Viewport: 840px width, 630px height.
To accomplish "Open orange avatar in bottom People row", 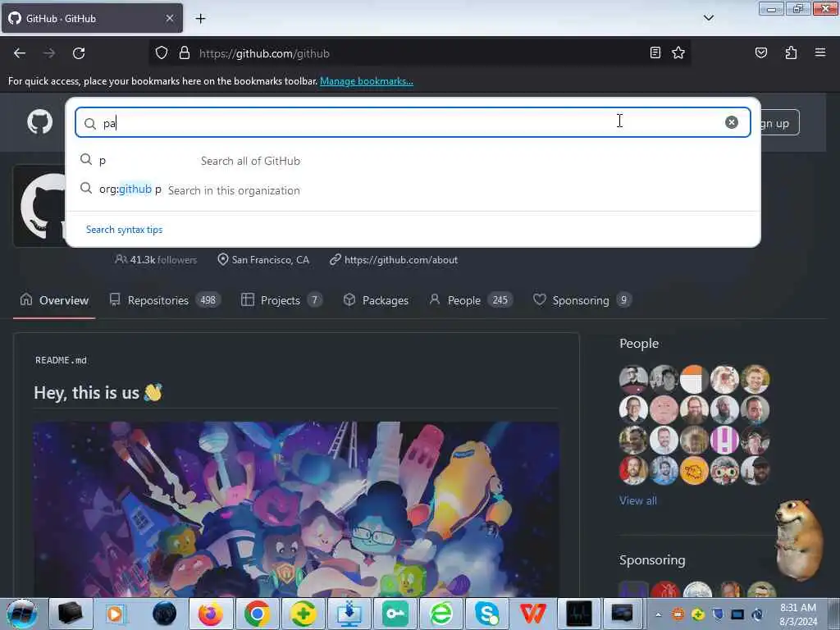I will click(x=694, y=470).
